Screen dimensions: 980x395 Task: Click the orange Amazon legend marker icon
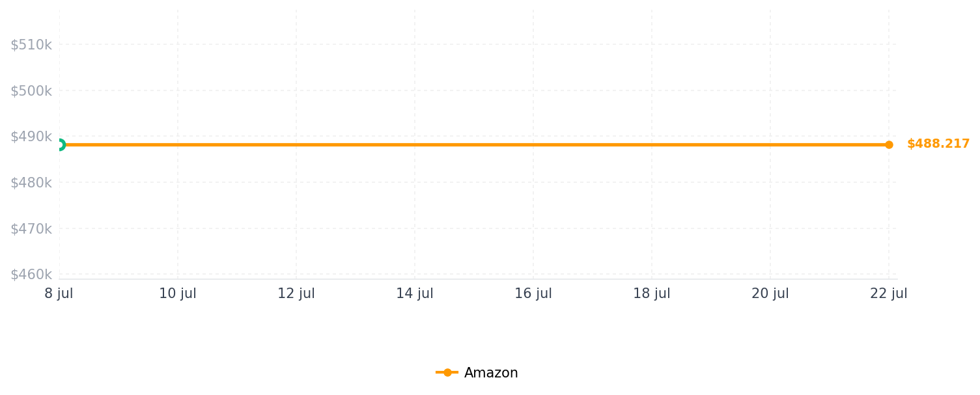pyautogui.click(x=447, y=373)
